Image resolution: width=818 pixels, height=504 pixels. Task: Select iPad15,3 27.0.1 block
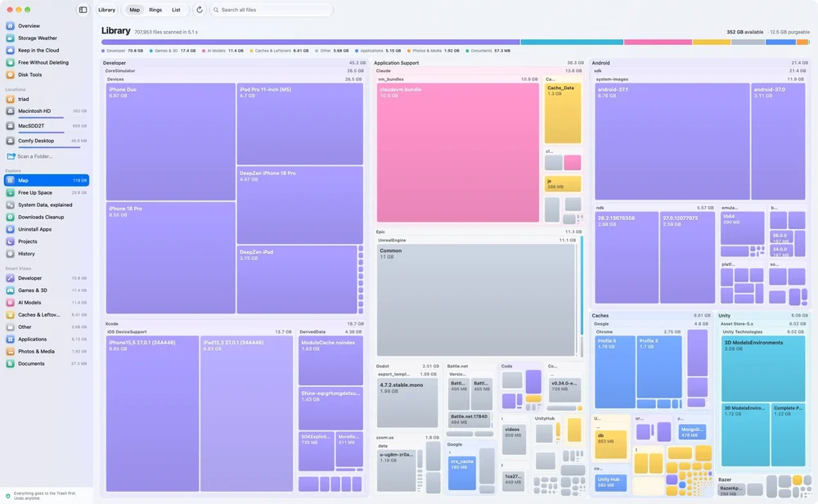(246, 414)
